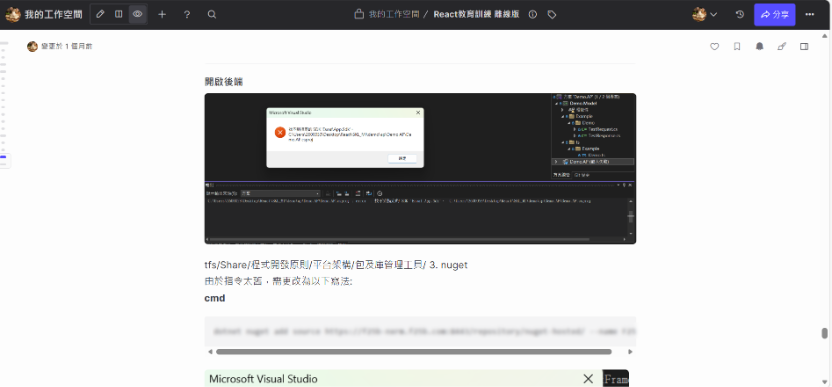Open the 我的工作空間 breadcrumb link
This screenshot has width=832, height=387.
(x=394, y=14)
